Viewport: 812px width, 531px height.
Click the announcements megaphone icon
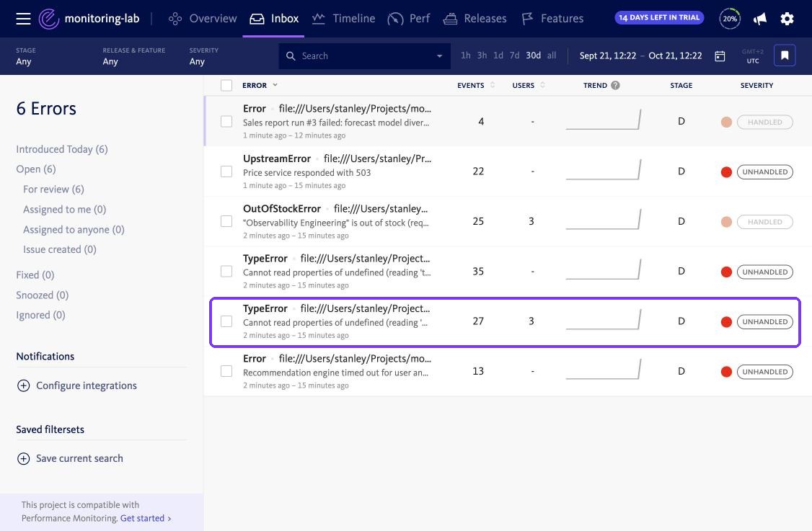(x=759, y=19)
